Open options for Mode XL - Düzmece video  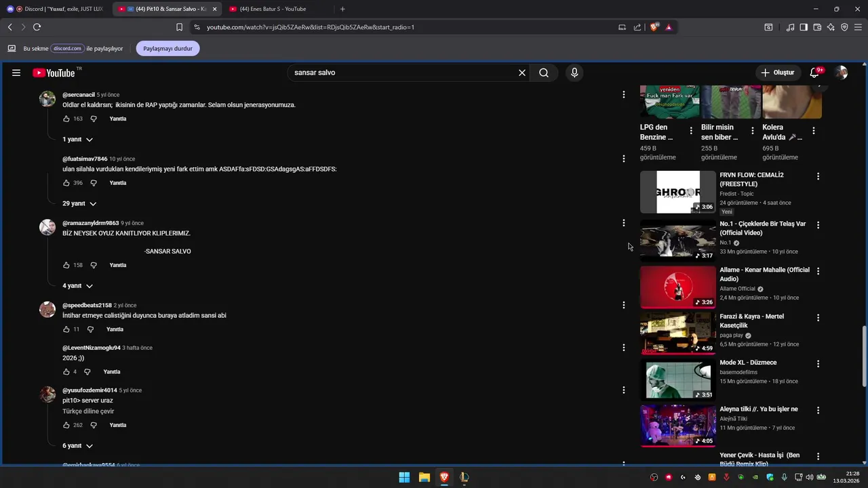click(818, 364)
